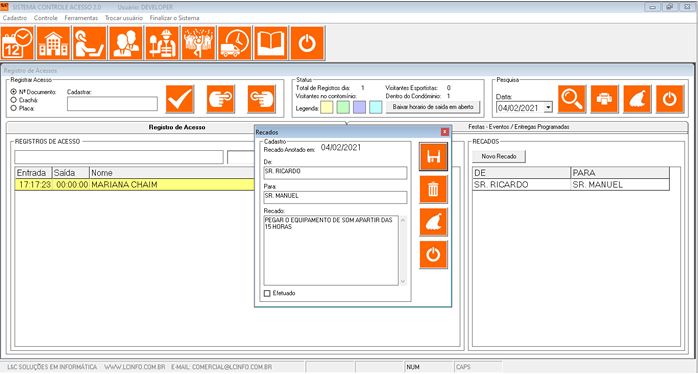Click the Recado message text area

[331, 250]
